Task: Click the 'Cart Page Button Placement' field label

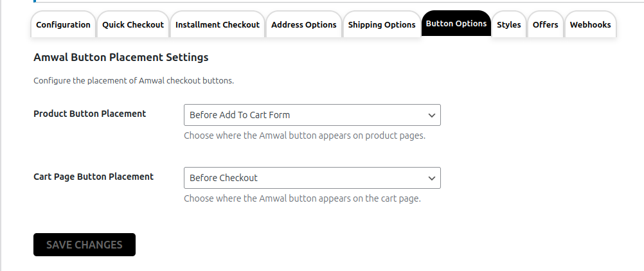Action: [x=93, y=177]
